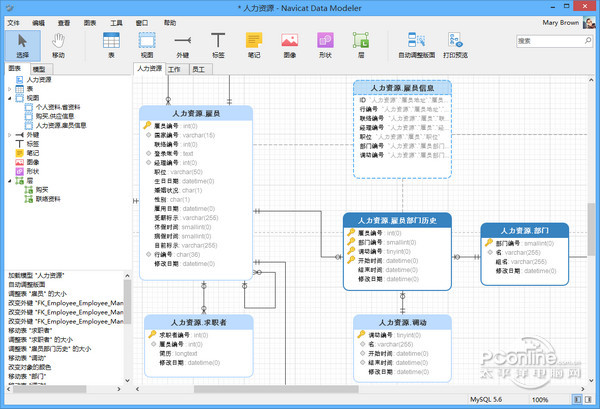Viewport: 600px width, 409px height.
Task: Expand the 表 node in the tree
Action: pos(10,89)
